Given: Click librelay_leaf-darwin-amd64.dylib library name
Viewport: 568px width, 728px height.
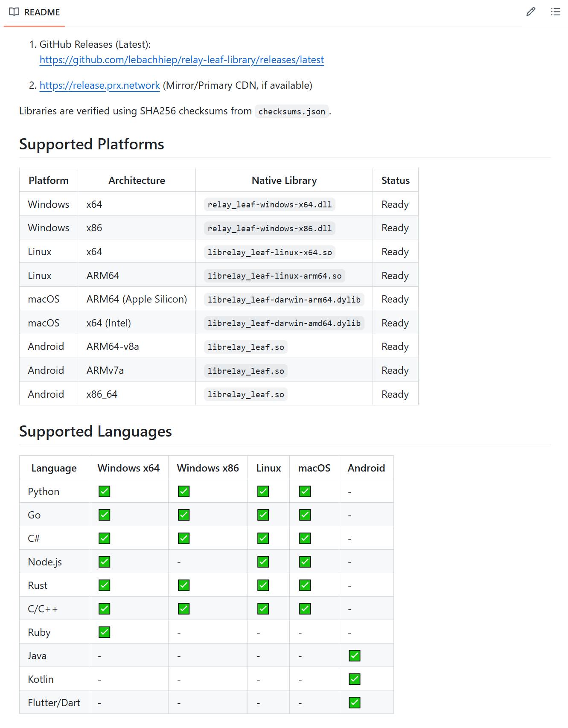Looking at the screenshot, I should point(284,323).
